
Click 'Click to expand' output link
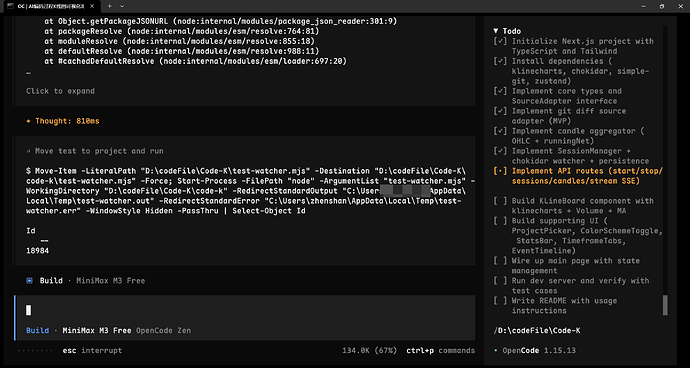pyautogui.click(x=60, y=91)
